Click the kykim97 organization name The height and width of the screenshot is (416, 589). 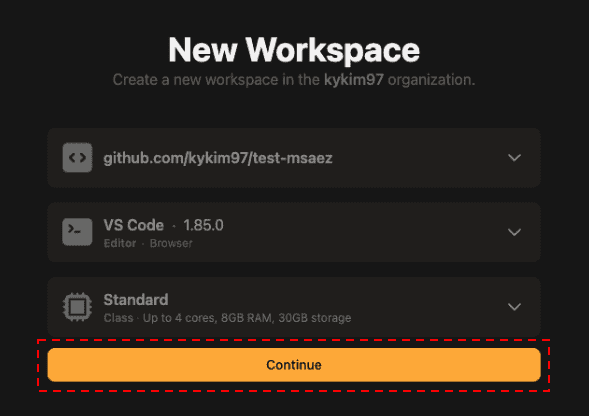(x=354, y=80)
